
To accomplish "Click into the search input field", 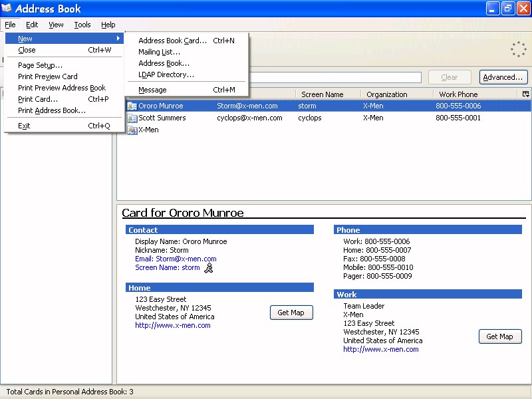I will coord(335,77).
